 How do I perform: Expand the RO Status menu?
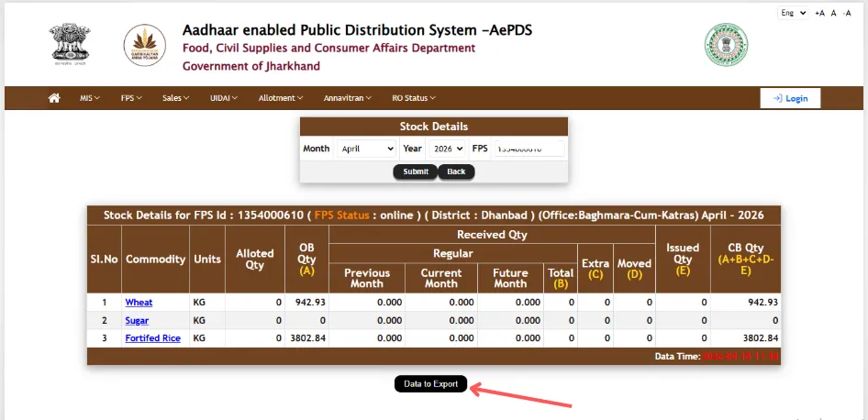[414, 98]
